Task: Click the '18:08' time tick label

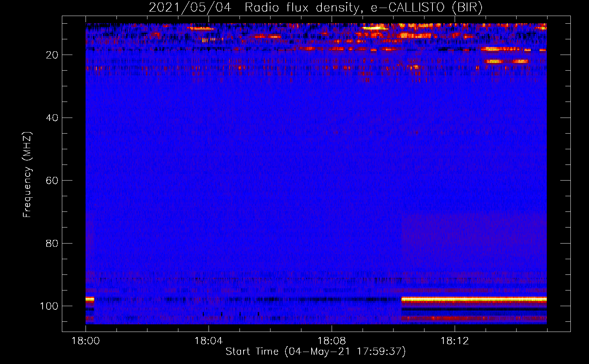Action: [x=332, y=341]
